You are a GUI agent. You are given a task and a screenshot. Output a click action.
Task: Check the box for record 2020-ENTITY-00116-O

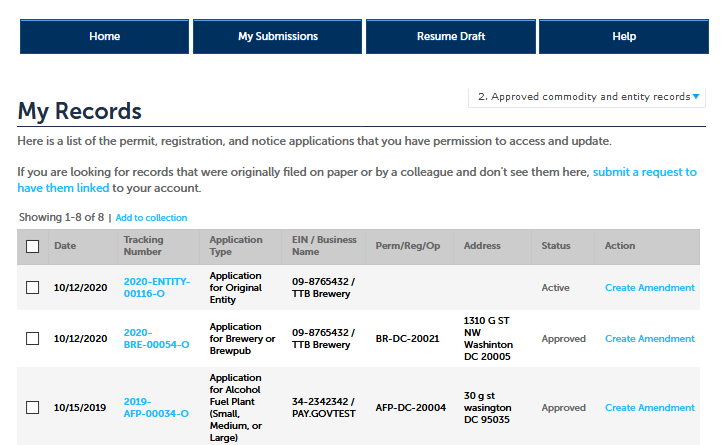pos(33,288)
